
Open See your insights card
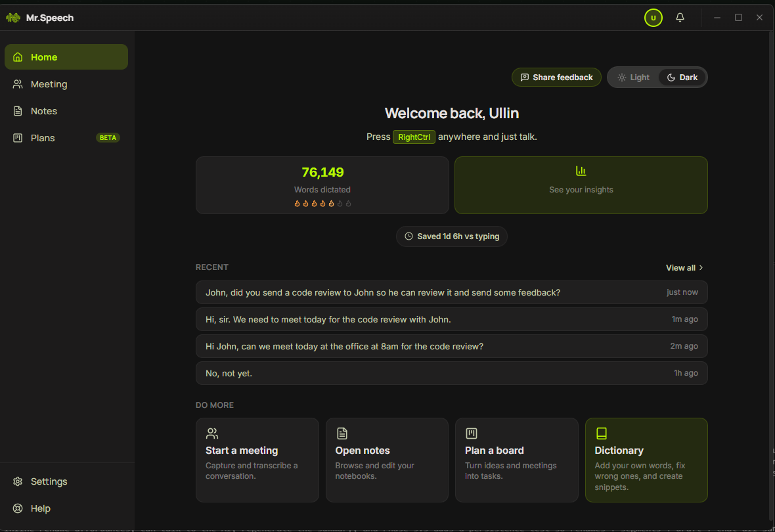click(581, 185)
